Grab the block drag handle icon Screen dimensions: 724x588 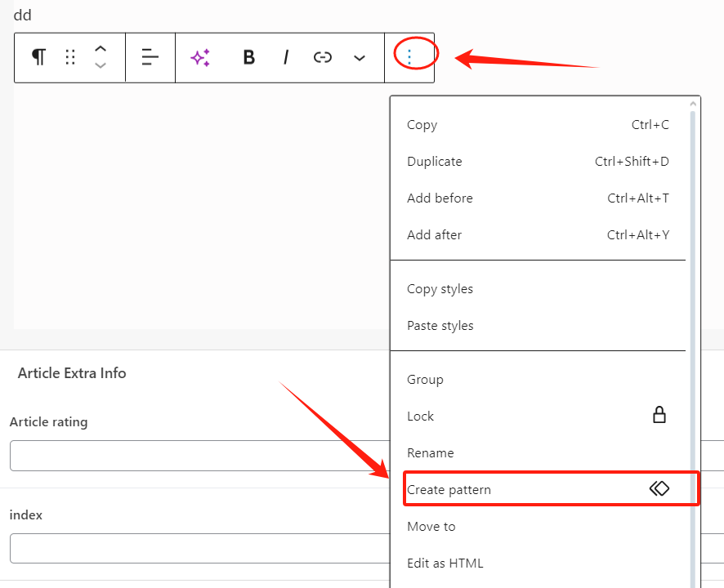(x=70, y=57)
